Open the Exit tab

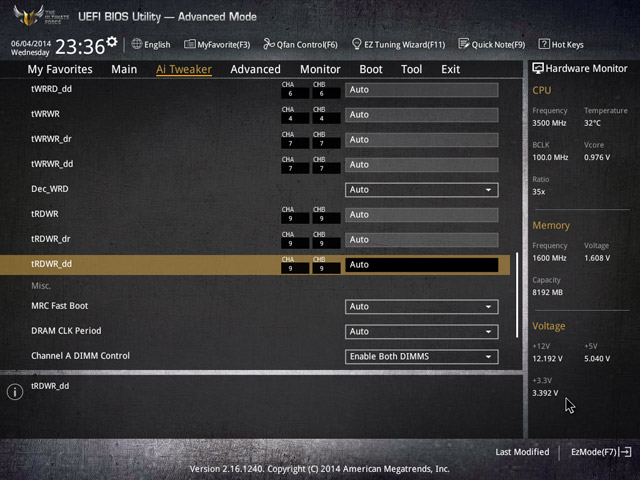click(451, 69)
